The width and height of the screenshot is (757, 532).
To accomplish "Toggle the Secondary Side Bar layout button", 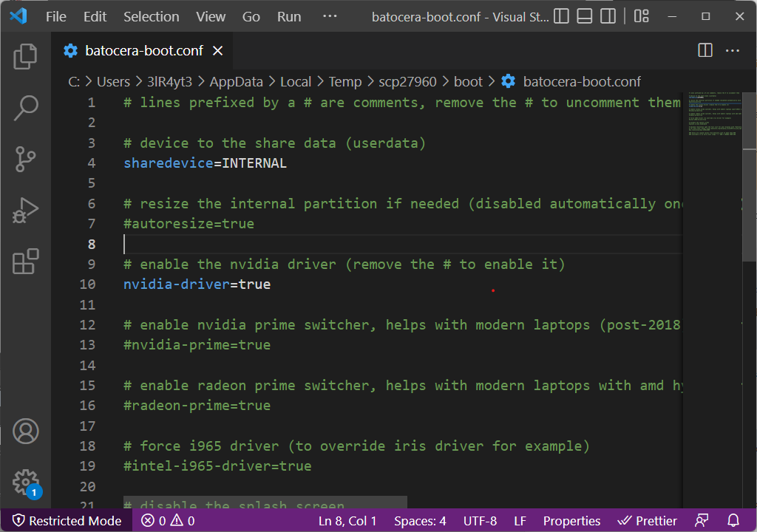I will click(x=608, y=16).
